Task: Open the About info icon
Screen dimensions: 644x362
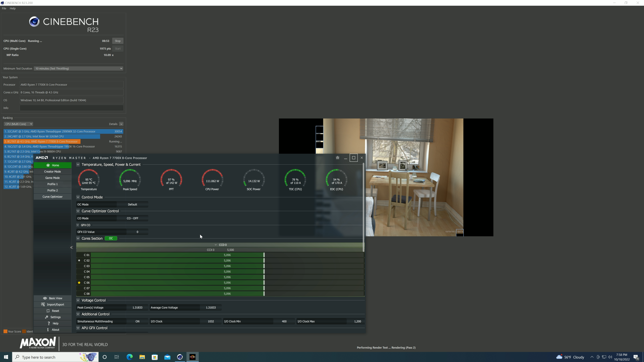Action: pos(48,330)
